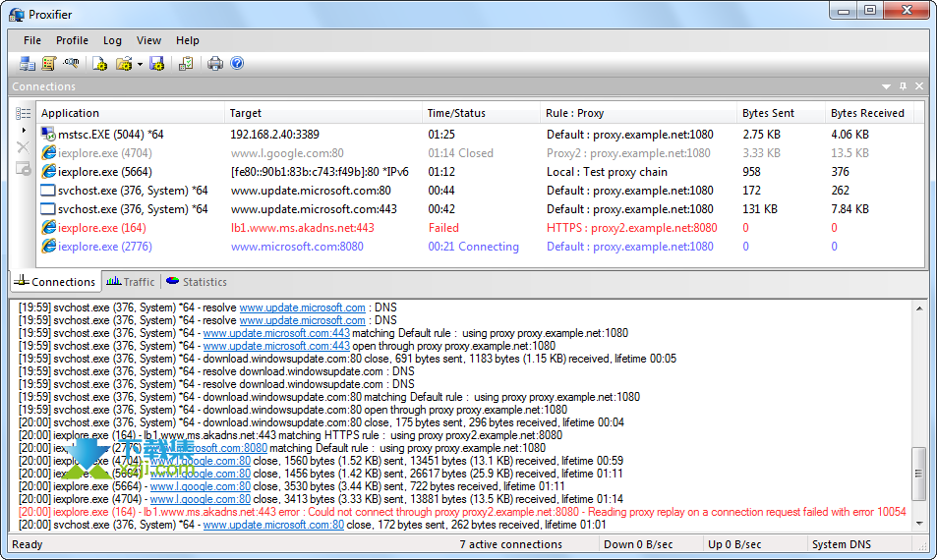Open the Help menu
Screen dimensions: 937x560
pos(188,40)
